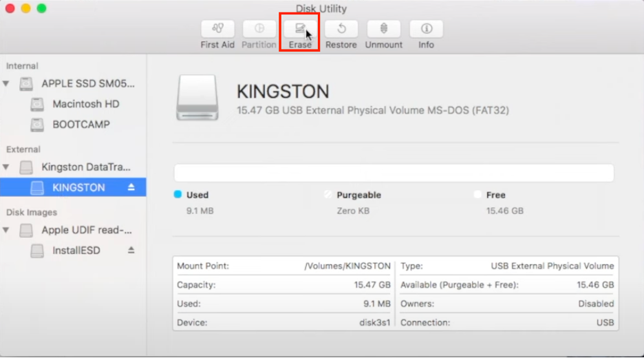This screenshot has height=358, width=644.
Task: Close the Disk Utility window
Action: point(10,8)
